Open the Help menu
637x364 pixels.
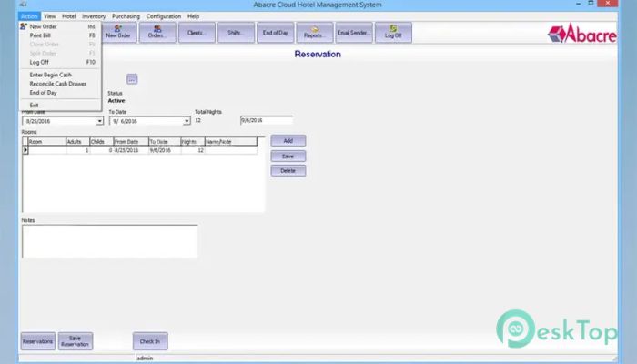pos(193,16)
